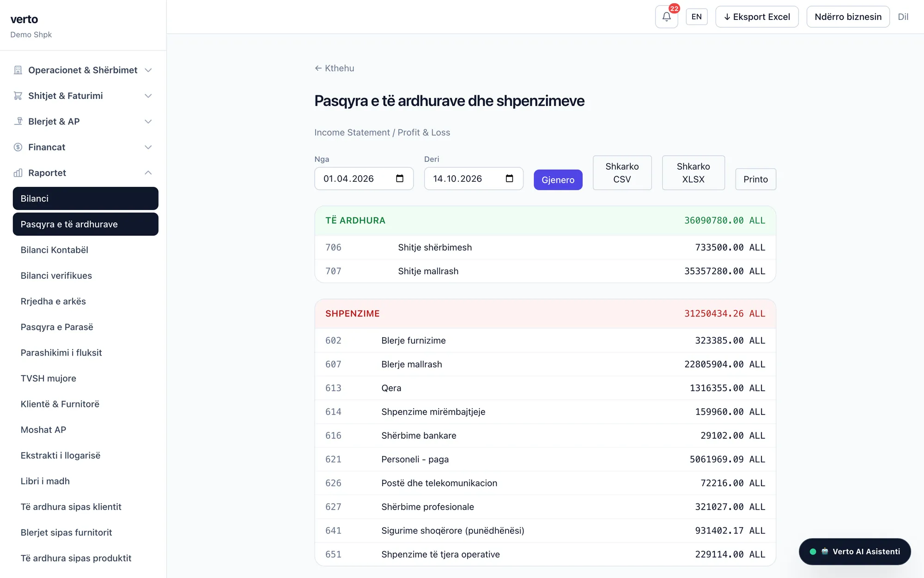
Task: Open Bilanci verifikues report
Action: [x=85, y=276]
